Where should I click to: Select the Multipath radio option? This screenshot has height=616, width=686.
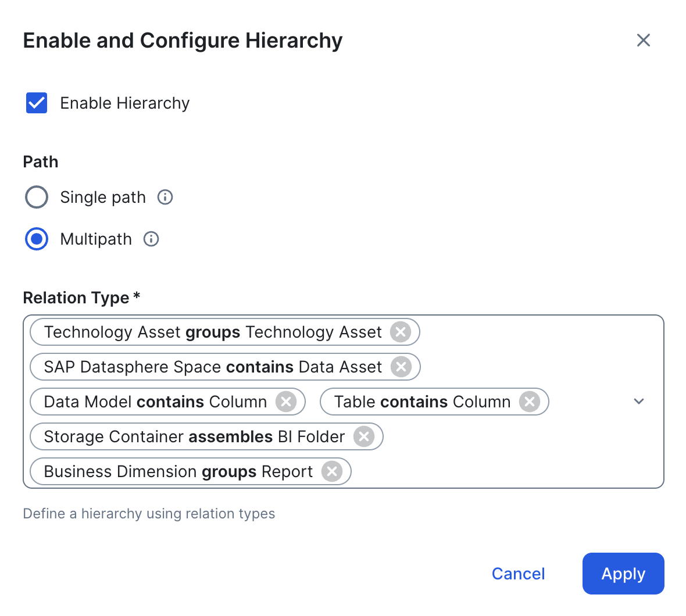point(37,239)
